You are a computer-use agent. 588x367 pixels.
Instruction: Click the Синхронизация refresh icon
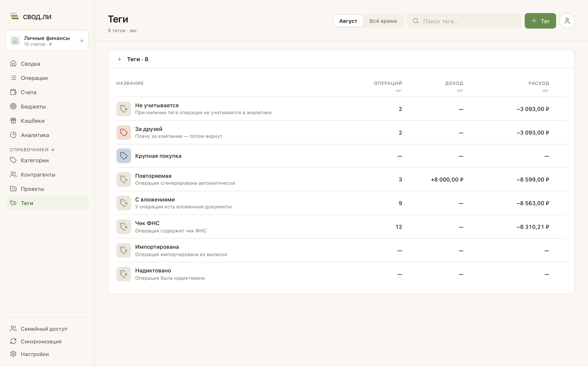[13, 341]
